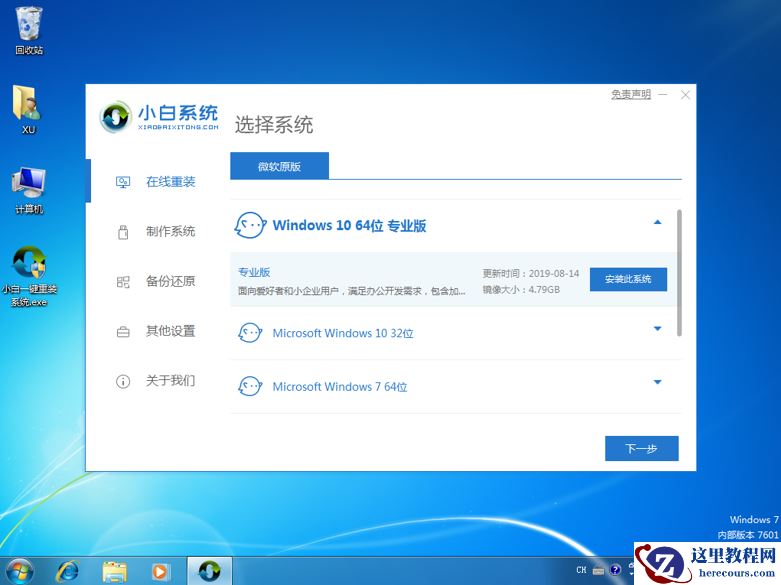Image resolution: width=781 pixels, height=585 pixels.
Task: Select 其他设置 in the sidebar
Action: pyautogui.click(x=170, y=331)
